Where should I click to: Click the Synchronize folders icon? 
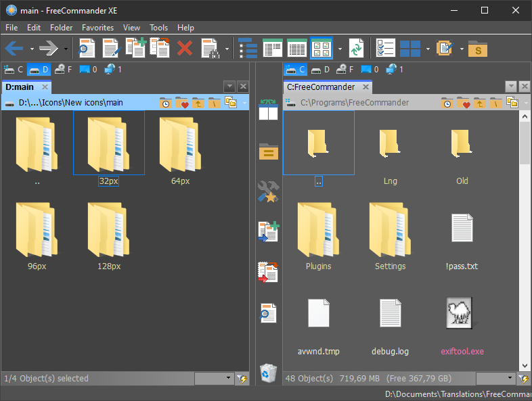point(356,48)
